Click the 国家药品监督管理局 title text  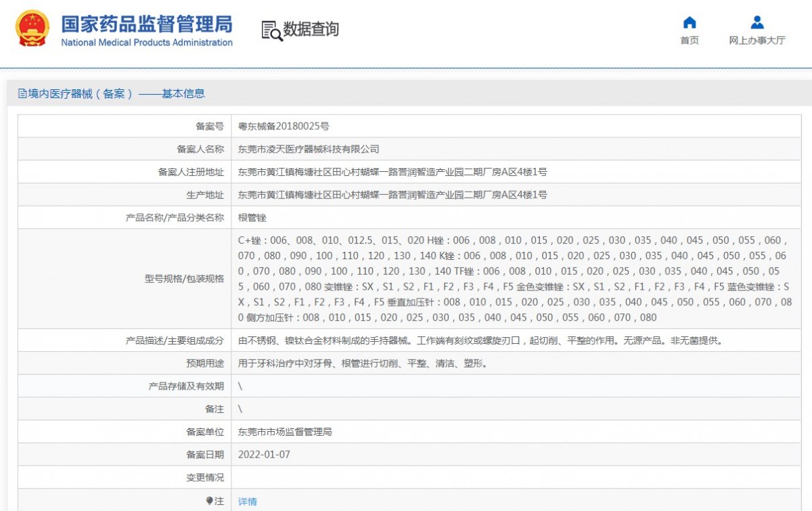click(x=147, y=24)
